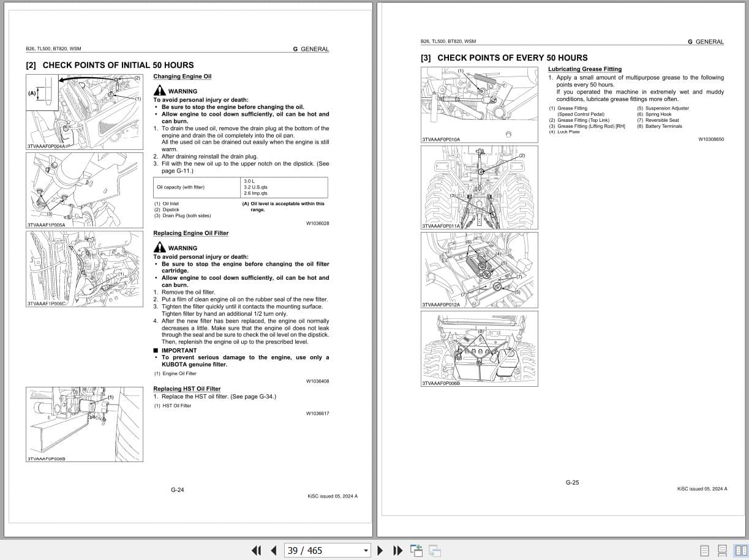Click the battery terminals diagram 3TVAAAF0P006B
The image size is (749, 560).
[480, 349]
